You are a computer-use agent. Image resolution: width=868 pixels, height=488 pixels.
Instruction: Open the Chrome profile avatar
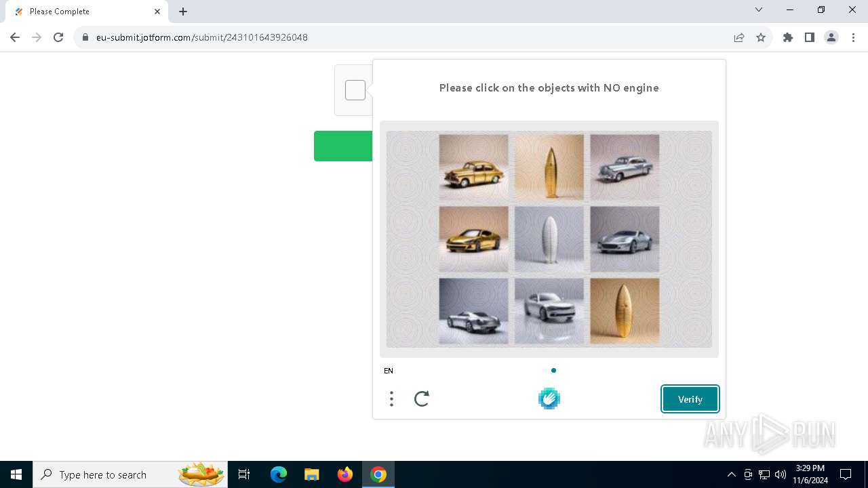pyautogui.click(x=831, y=37)
